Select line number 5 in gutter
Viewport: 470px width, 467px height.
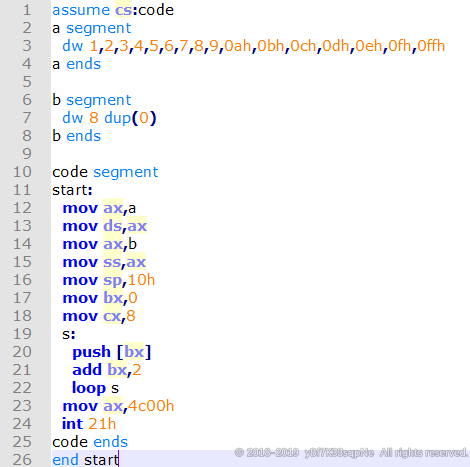click(27, 82)
